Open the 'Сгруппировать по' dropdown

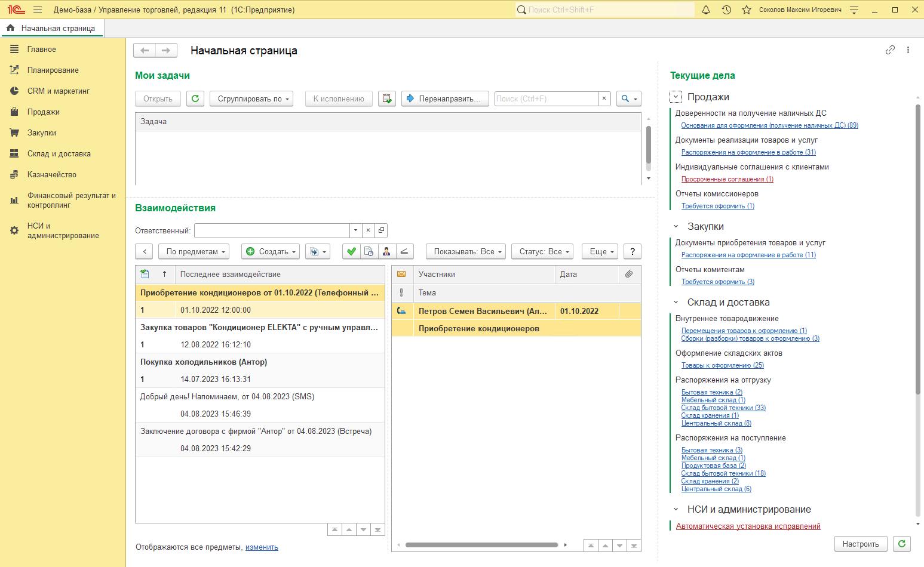[x=251, y=99]
